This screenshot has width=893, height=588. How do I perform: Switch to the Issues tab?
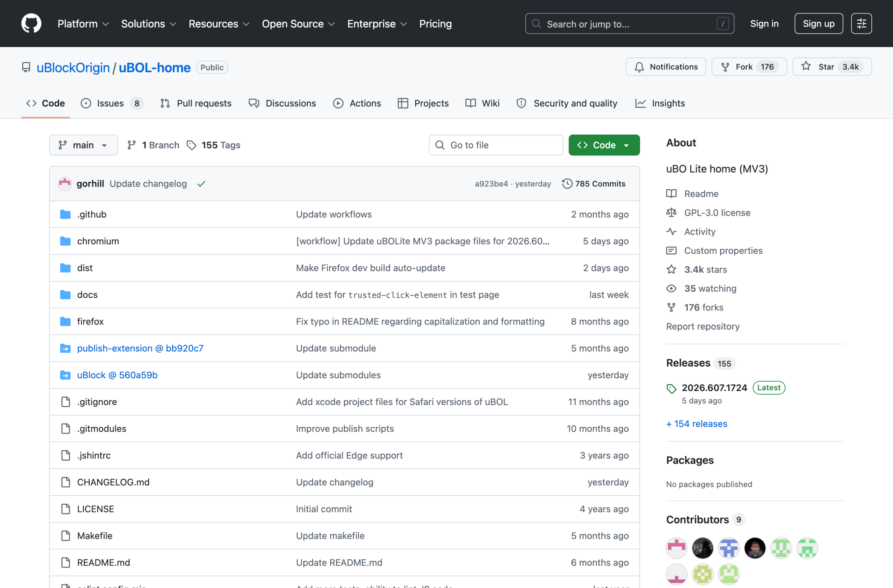pyautogui.click(x=112, y=103)
